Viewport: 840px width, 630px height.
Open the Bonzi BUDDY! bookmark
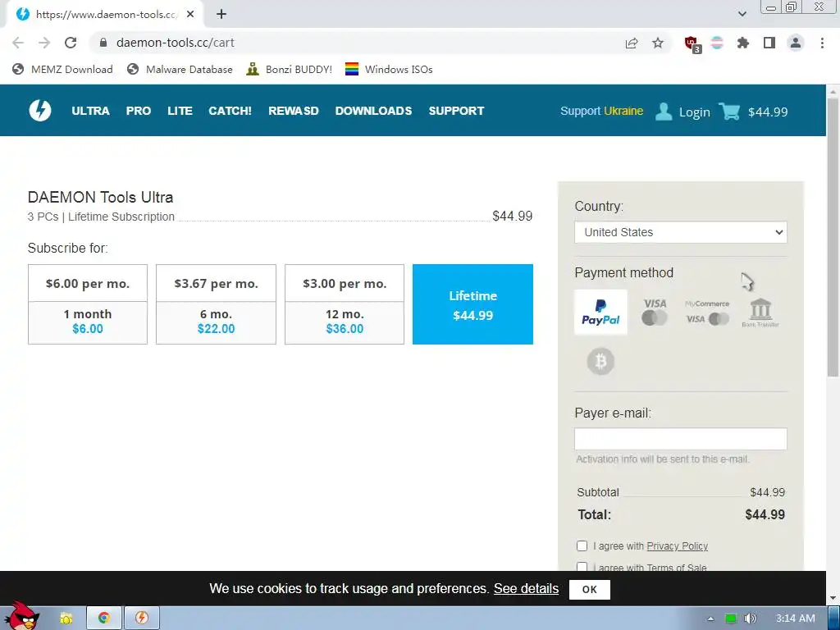pyautogui.click(x=290, y=69)
